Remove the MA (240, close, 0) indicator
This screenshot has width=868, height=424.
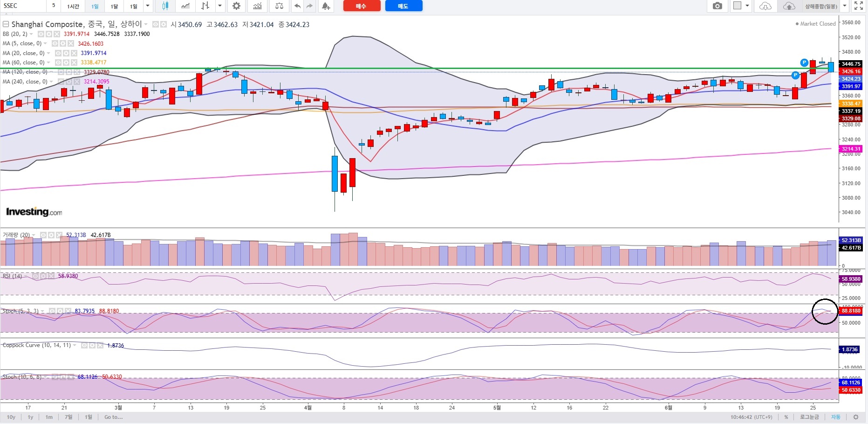tap(77, 82)
